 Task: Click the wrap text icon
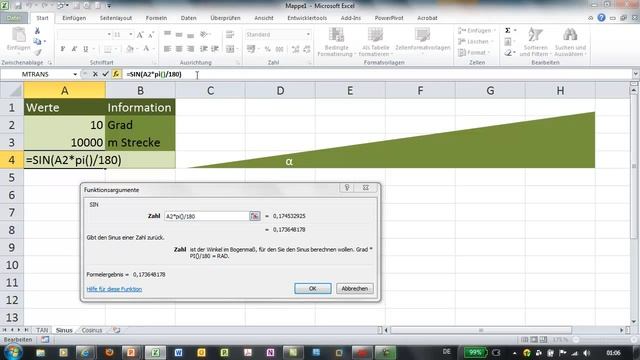point(230,34)
